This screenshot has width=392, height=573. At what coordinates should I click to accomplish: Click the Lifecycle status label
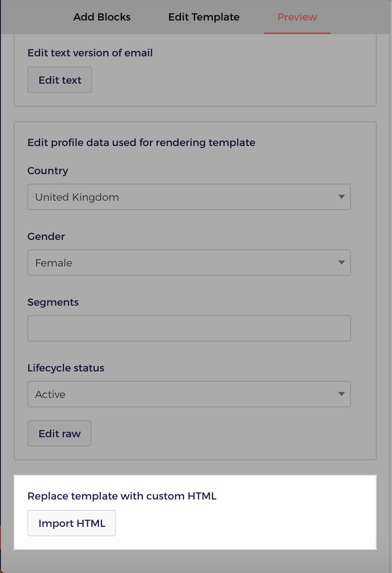pos(66,368)
